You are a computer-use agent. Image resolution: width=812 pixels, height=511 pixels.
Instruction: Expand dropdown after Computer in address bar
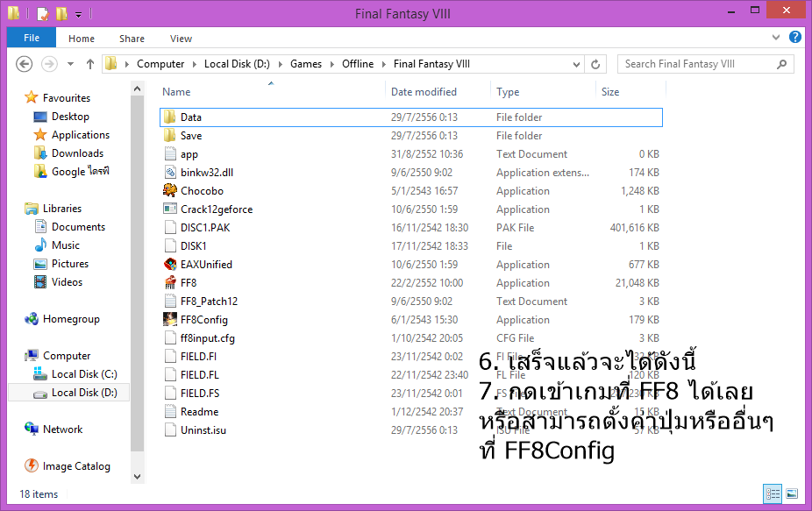(194, 64)
